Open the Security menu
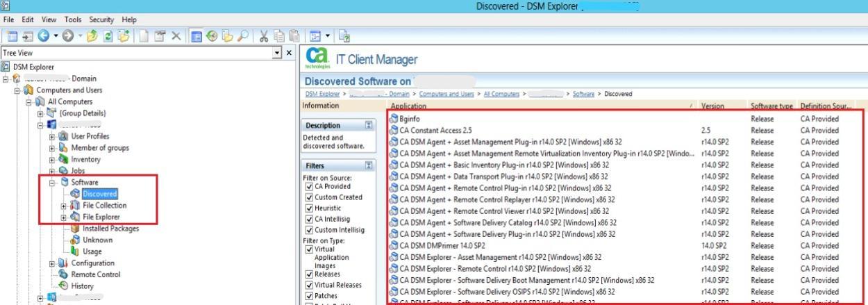 coord(102,19)
